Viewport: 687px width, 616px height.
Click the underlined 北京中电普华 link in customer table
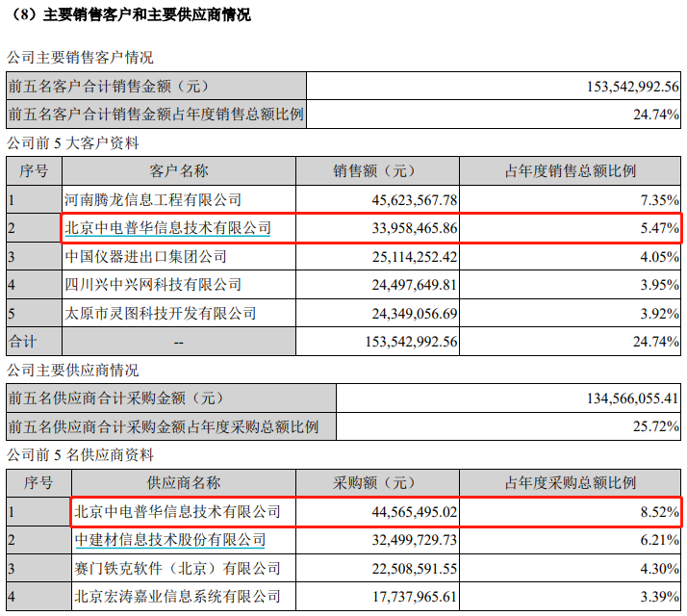(167, 229)
